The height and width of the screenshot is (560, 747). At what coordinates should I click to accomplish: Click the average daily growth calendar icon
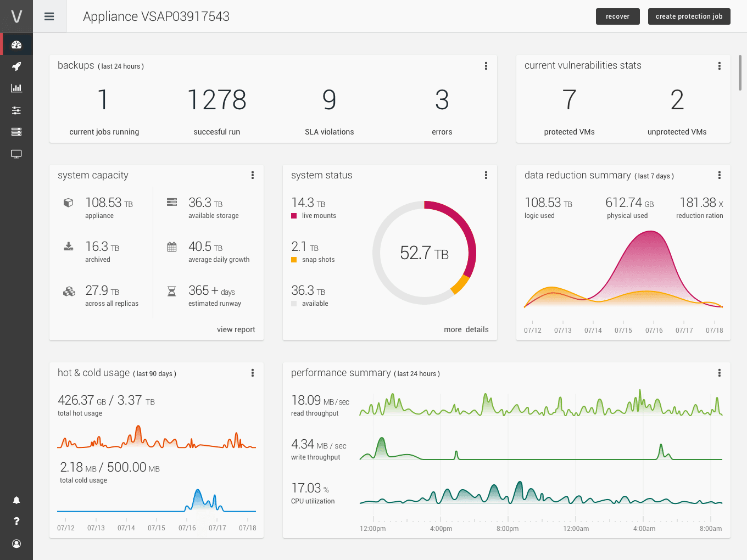tap(172, 247)
